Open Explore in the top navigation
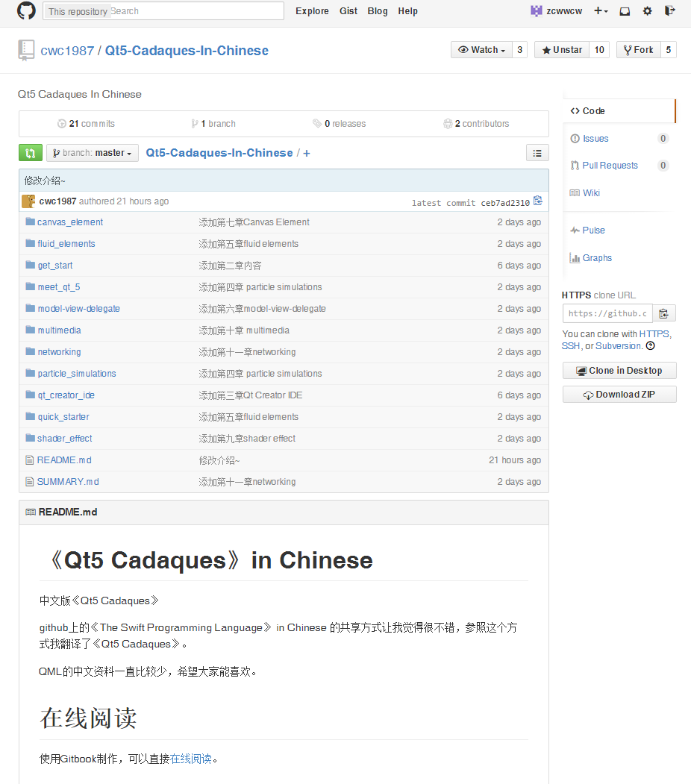 coord(312,11)
